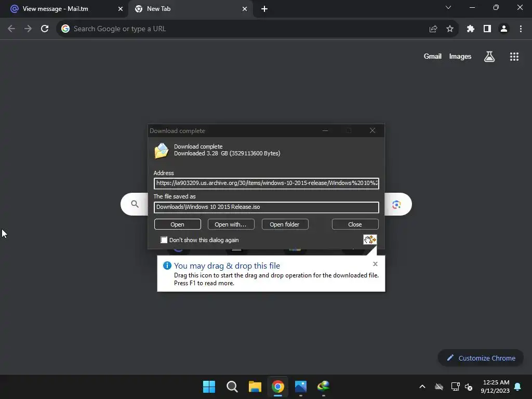This screenshot has height=399, width=532.
Task: Open the Gmail link
Action: point(433,57)
